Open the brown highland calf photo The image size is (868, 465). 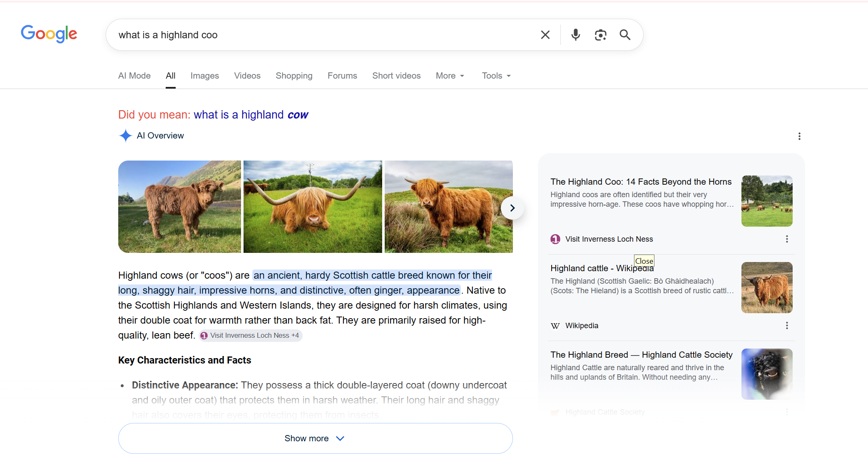pyautogui.click(x=179, y=207)
